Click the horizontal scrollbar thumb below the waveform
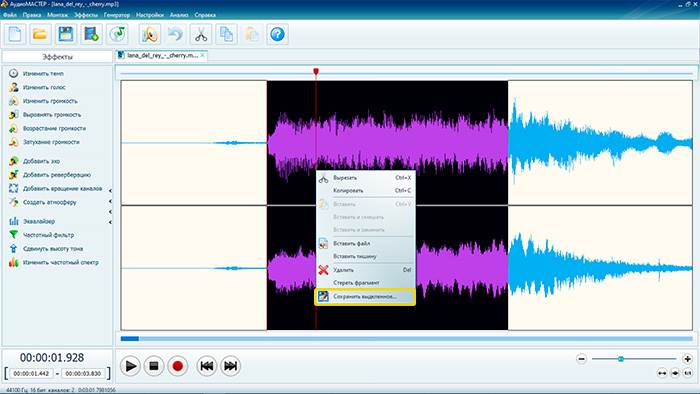700x394 pixels. point(130,339)
